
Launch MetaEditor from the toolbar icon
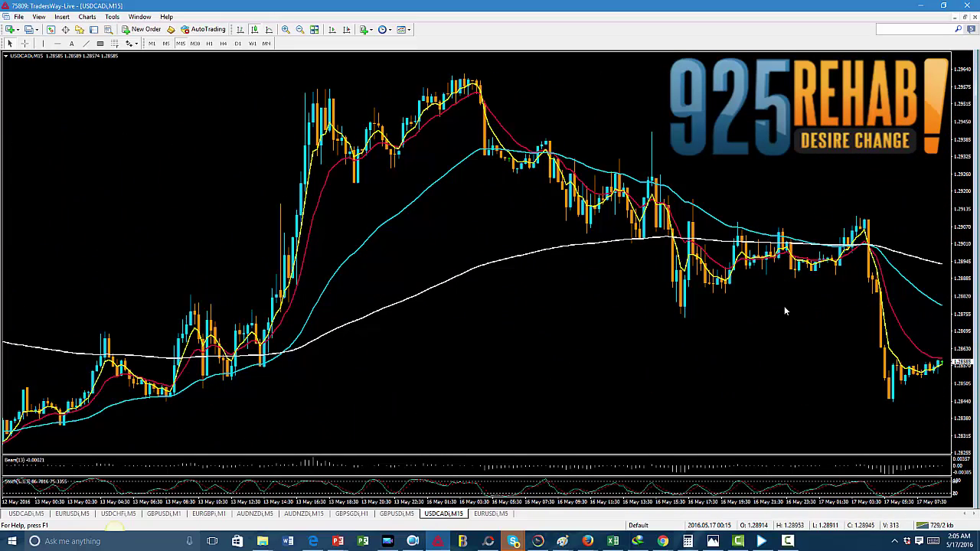pyautogui.click(x=171, y=30)
